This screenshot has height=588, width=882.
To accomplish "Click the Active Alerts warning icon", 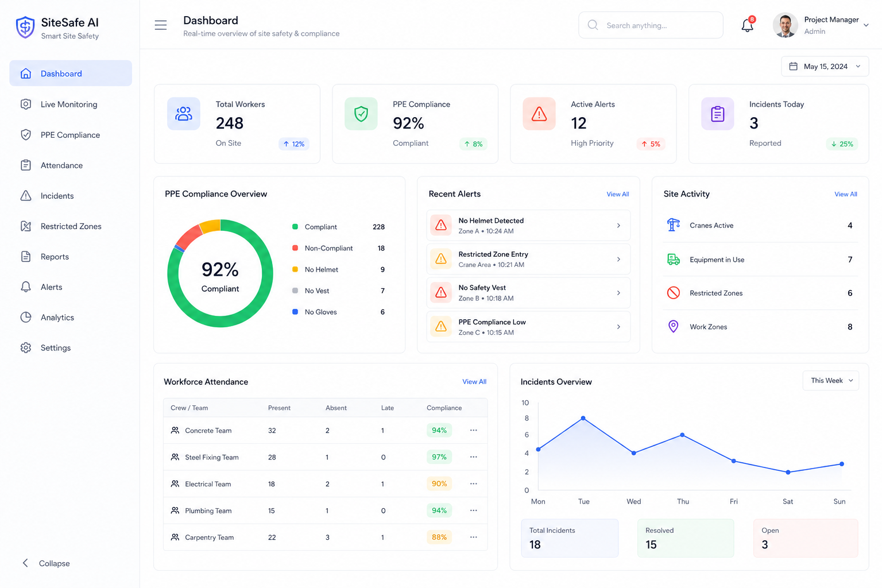I will point(539,114).
